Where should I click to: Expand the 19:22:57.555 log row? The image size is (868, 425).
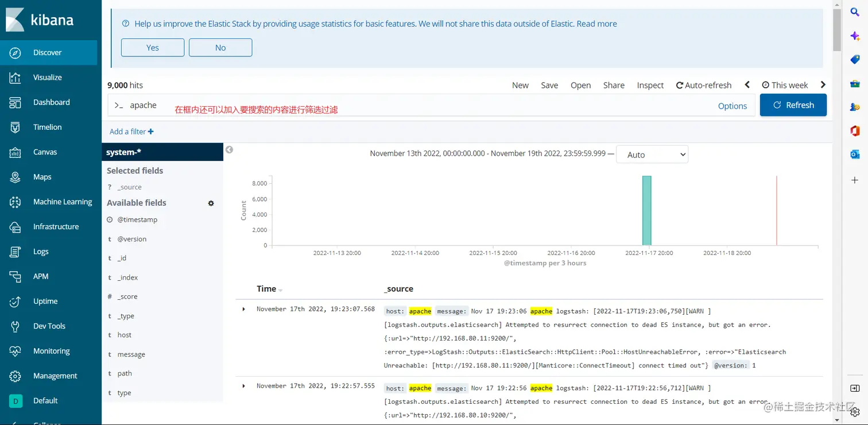243,386
